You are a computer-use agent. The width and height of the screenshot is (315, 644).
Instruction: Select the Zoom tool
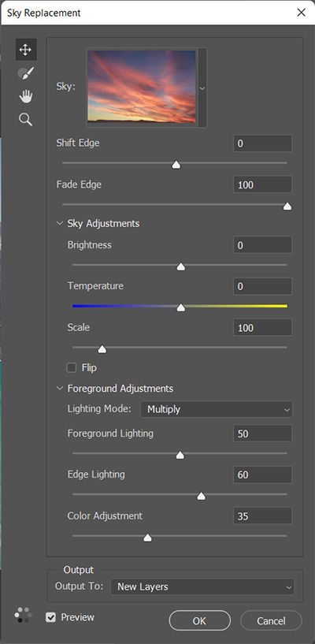pyautogui.click(x=26, y=120)
